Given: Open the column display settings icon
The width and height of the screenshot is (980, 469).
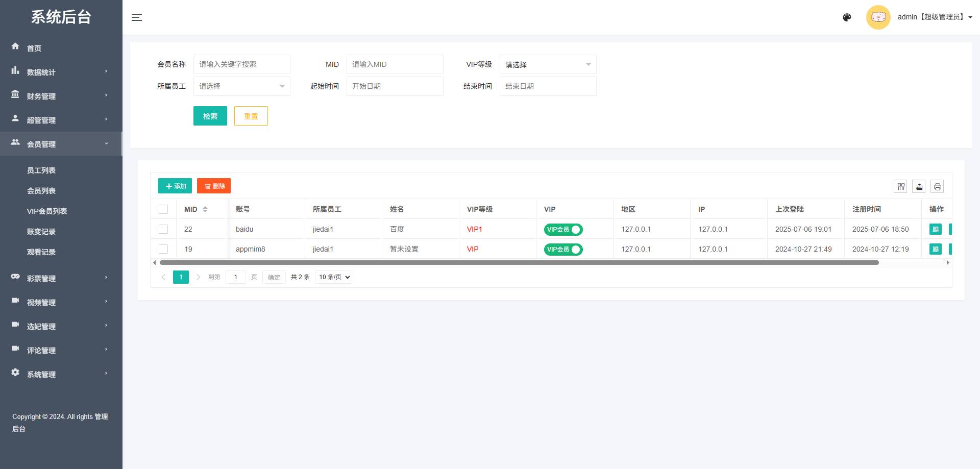Looking at the screenshot, I should click(900, 186).
